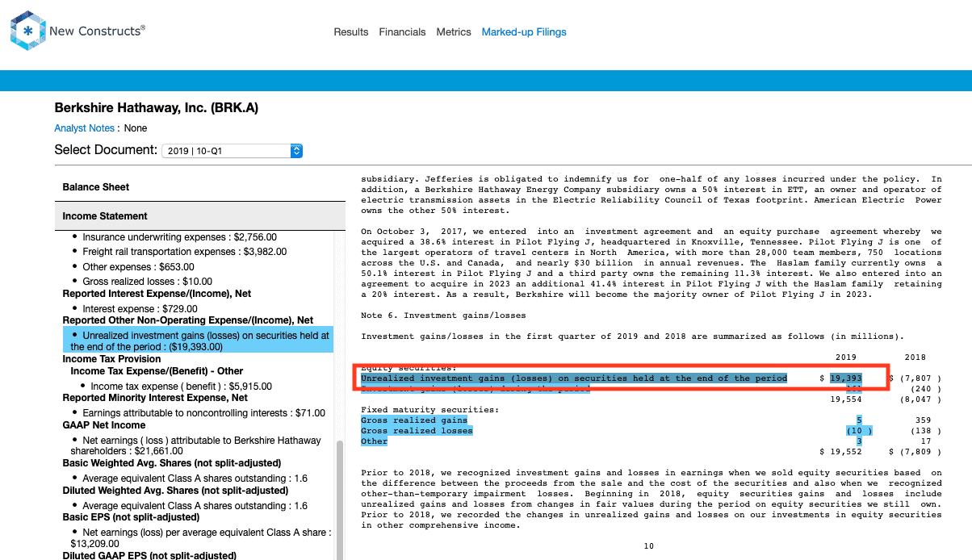This screenshot has width=972, height=560.
Task: Click the Reported Interest Expense/(Income), Net heading
Action: pos(157,294)
